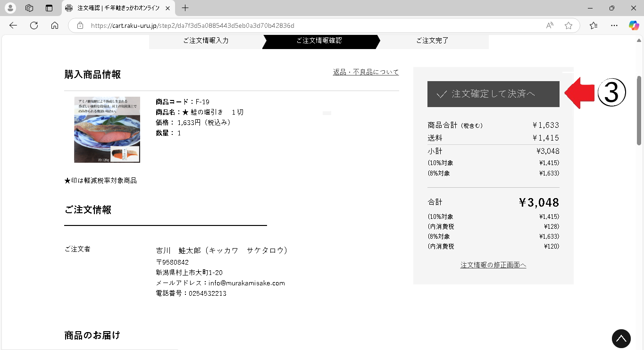View site information padlock icon
This screenshot has height=350, width=644.
[x=80, y=25]
